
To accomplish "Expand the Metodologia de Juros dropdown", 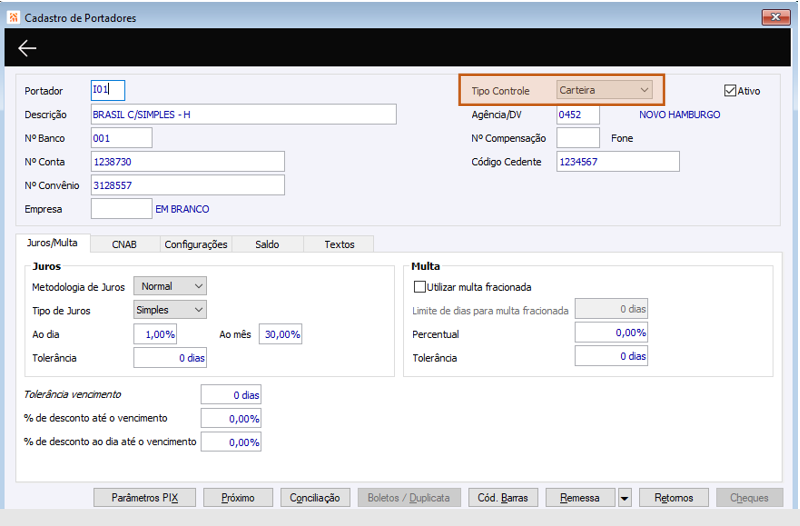I will coord(170,287).
